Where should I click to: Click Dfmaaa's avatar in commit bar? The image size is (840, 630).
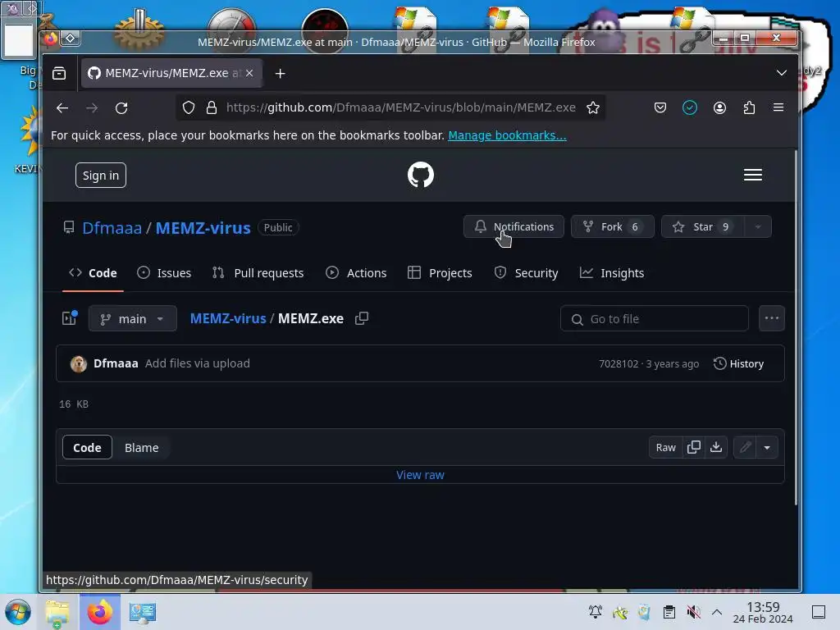point(79,363)
